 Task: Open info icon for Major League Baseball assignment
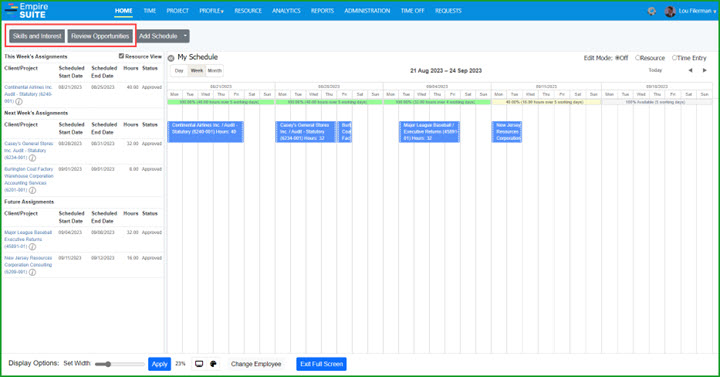(x=32, y=247)
